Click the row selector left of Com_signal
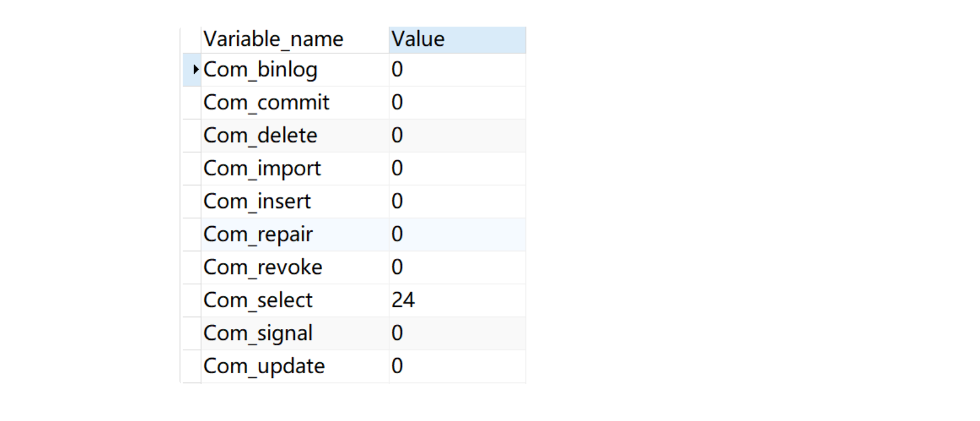The width and height of the screenshot is (980, 421). pos(192,333)
